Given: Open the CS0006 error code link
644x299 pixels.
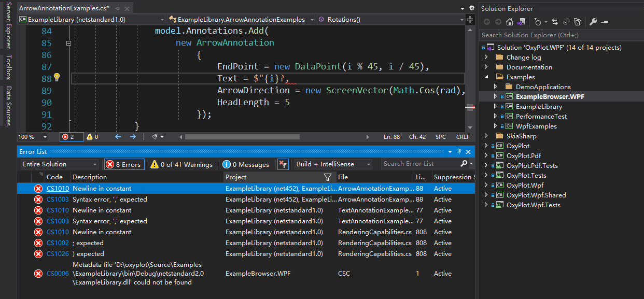Looking at the screenshot, I should 58,274.
